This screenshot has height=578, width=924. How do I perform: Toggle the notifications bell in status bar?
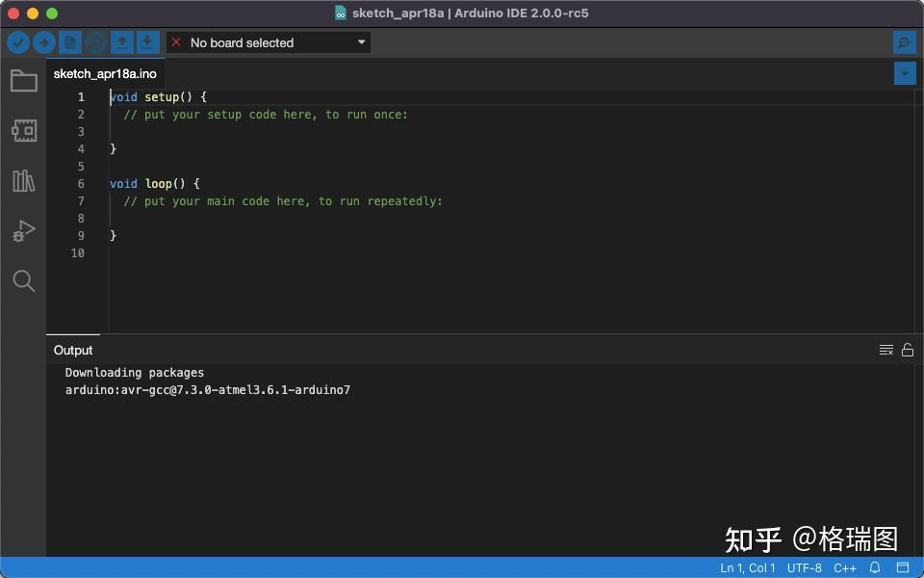tap(874, 567)
